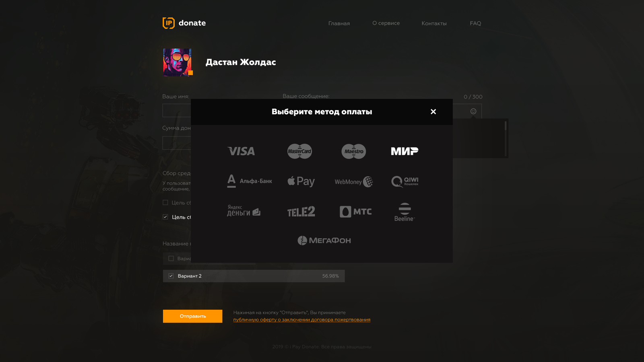Click the Вариант 2 56.98% progress bar
Screen dimensions: 644x362
pos(254,276)
